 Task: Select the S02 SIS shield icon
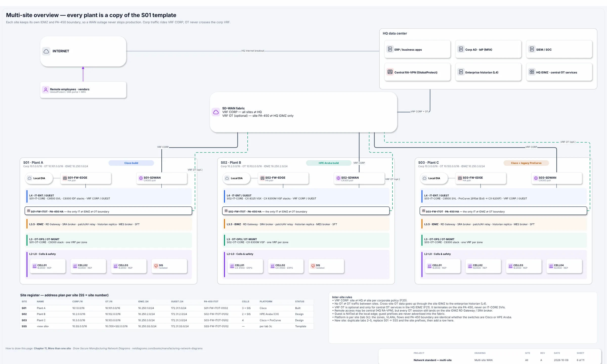[x=313, y=266]
